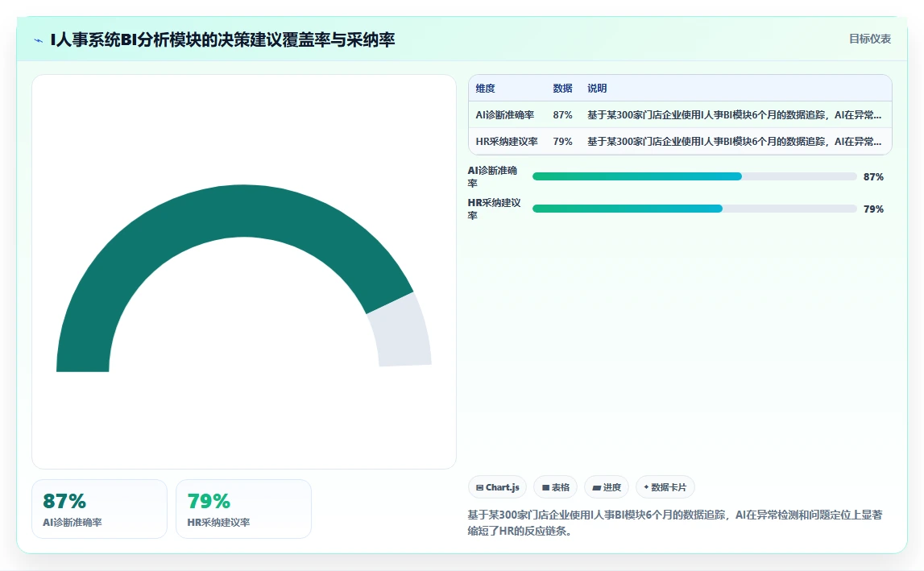Click the 数据卡片 chip diamond icon
The width and height of the screenshot is (924, 571).
pyautogui.click(x=646, y=487)
